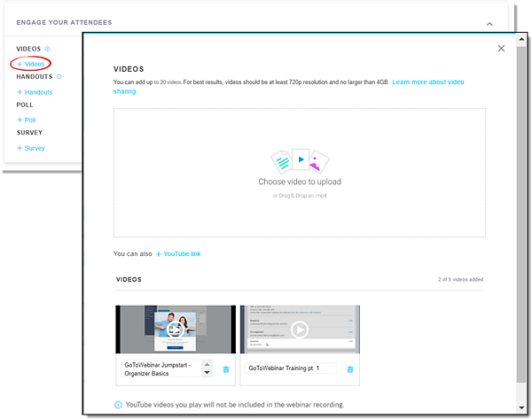Image resolution: width=532 pixels, height=419 pixels.
Task: Click the '2 of 5 videos added' text
Action: [460, 279]
